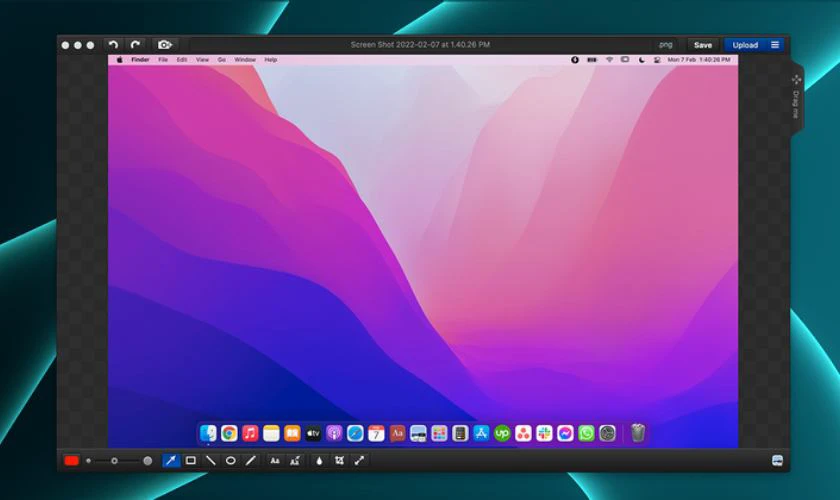This screenshot has width=840, height=500.
Task: Click Finder icon in the dock
Action: [x=208, y=433]
